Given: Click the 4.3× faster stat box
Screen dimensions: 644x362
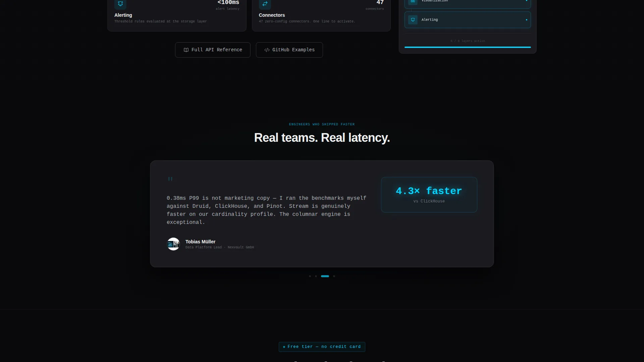Looking at the screenshot, I should click(x=429, y=195).
